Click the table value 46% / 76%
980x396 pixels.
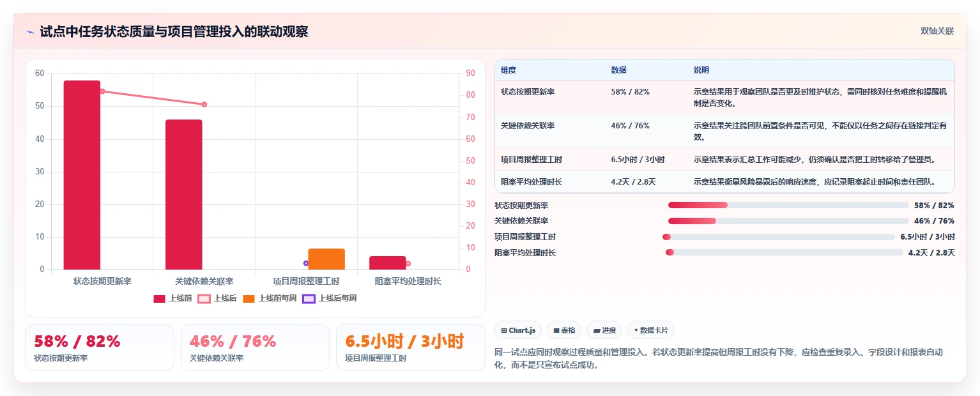(630, 126)
